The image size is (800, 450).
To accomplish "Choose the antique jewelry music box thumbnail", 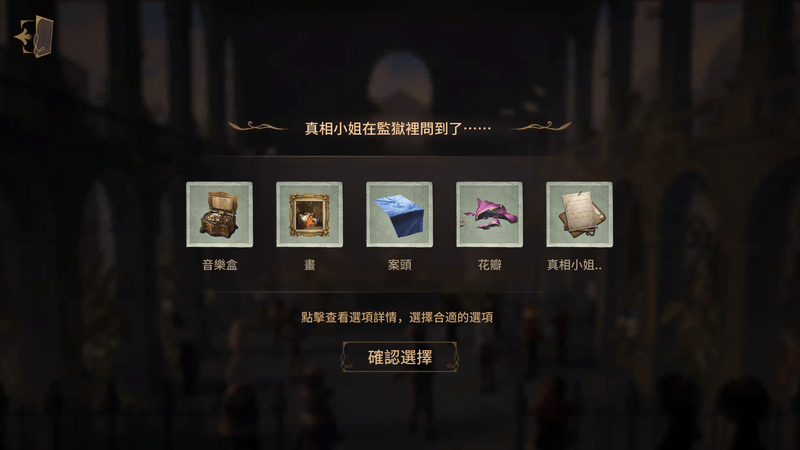I will [x=219, y=214].
